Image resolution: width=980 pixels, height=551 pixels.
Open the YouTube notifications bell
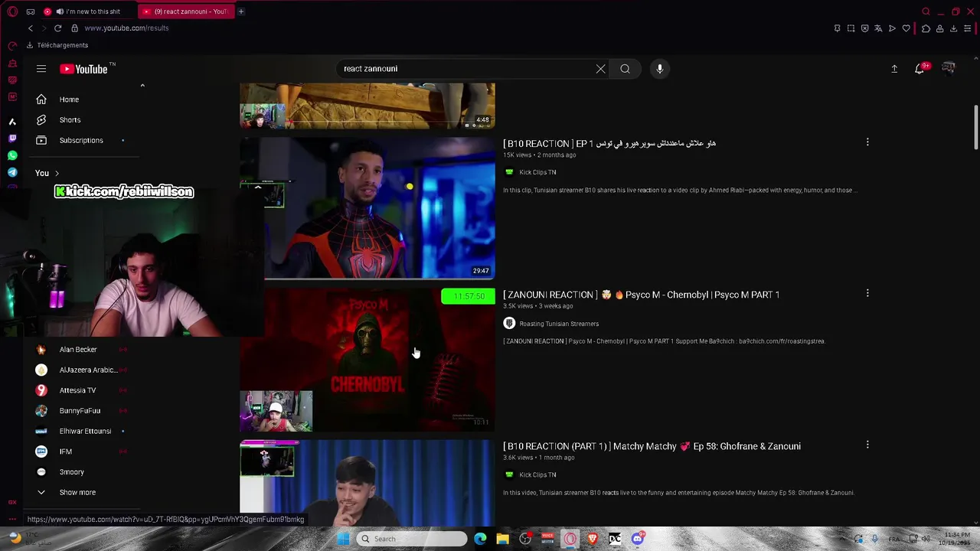click(x=920, y=69)
